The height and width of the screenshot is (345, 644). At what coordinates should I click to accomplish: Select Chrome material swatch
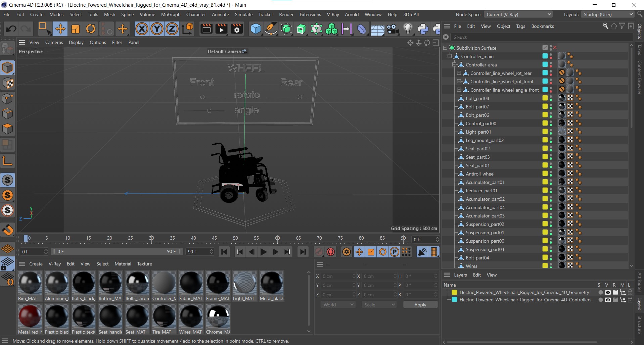[218, 316]
